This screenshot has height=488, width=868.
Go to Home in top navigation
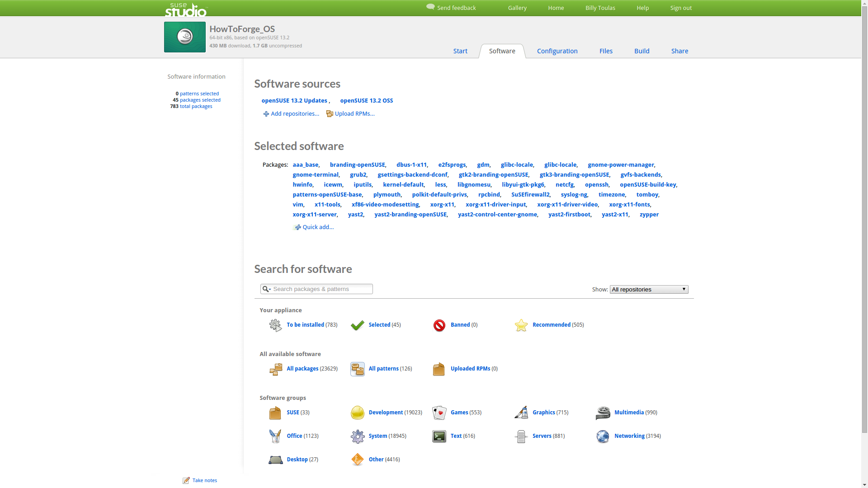pyautogui.click(x=556, y=8)
